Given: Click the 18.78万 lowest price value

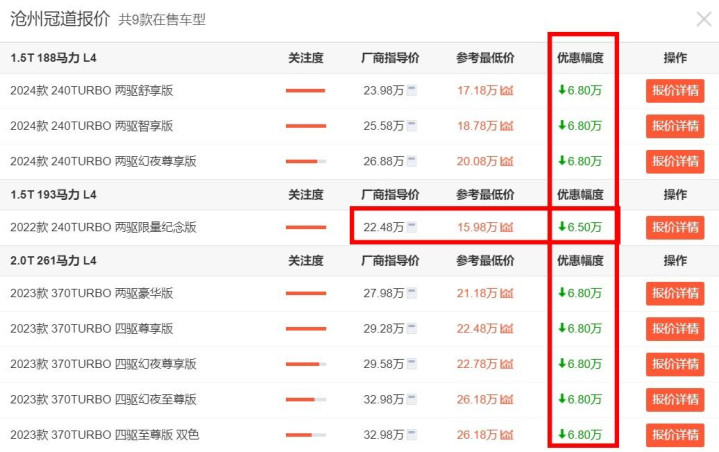Looking at the screenshot, I should click(477, 126).
